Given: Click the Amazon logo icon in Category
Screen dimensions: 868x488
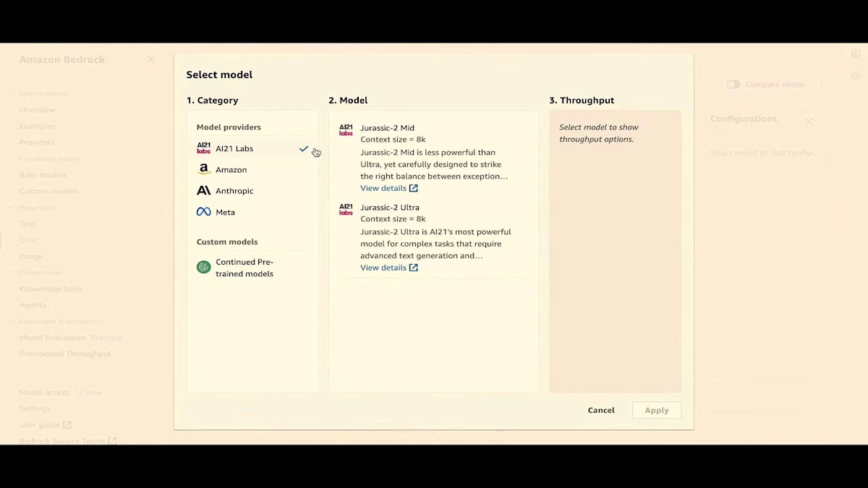Looking at the screenshot, I should pos(204,169).
